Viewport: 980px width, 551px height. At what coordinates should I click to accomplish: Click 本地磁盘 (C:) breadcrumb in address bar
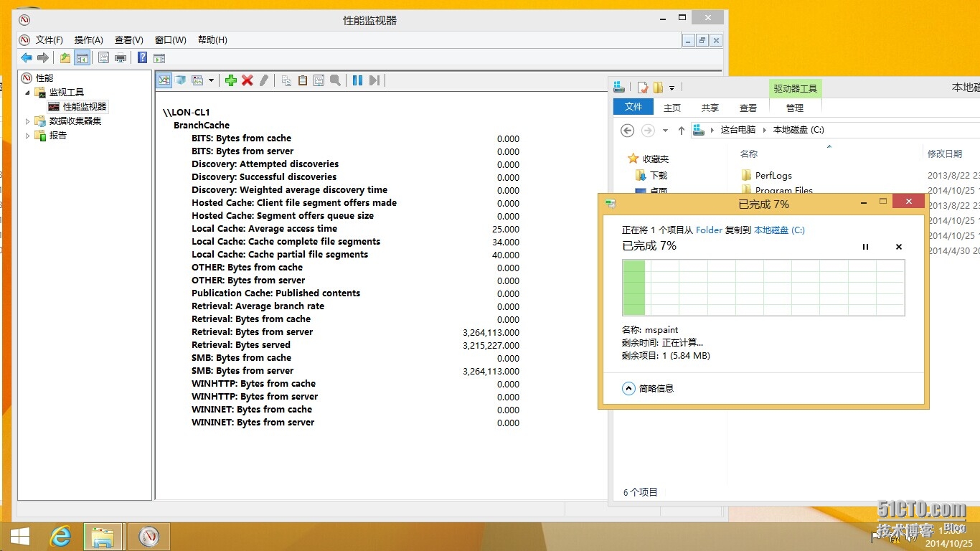[798, 130]
